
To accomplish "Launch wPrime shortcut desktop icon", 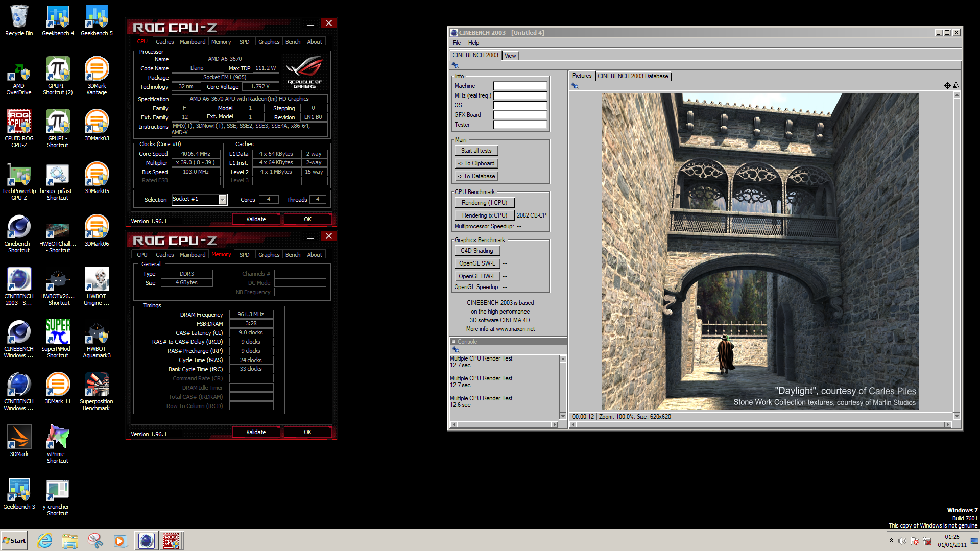I will [58, 445].
